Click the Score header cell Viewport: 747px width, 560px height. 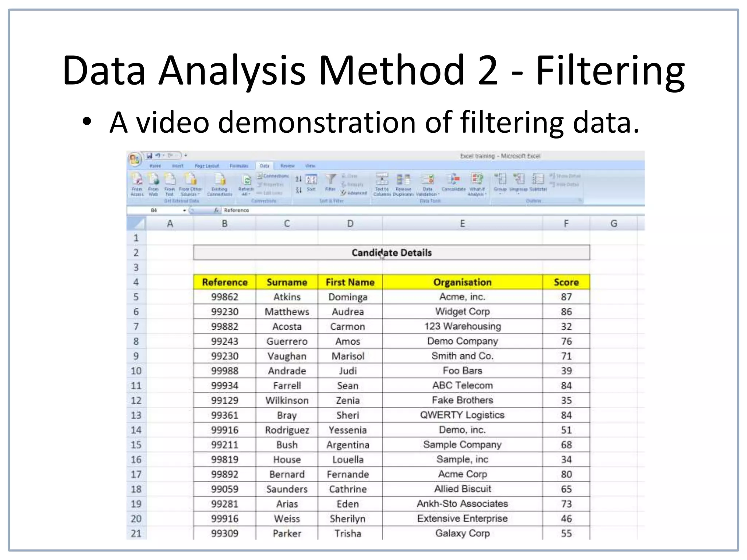(x=566, y=282)
